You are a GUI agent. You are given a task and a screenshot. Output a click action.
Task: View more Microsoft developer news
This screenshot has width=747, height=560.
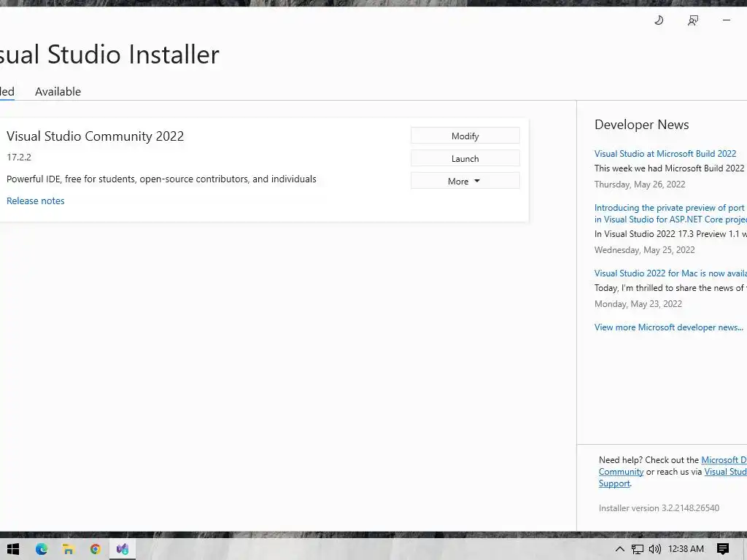668,327
